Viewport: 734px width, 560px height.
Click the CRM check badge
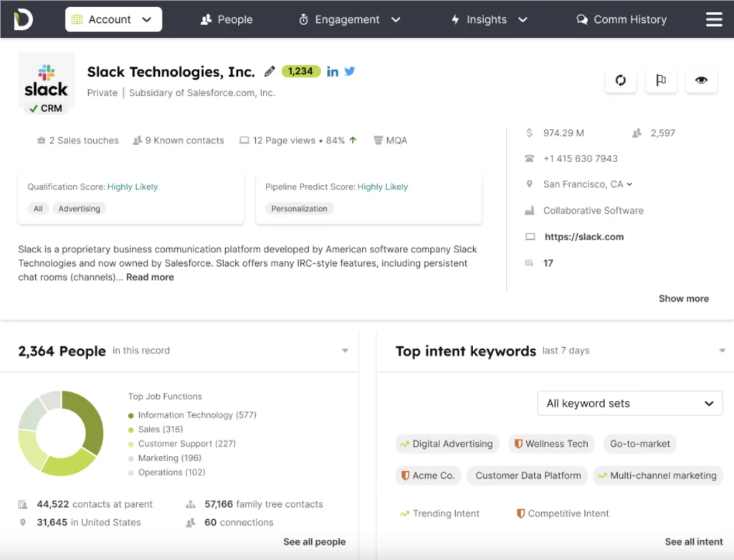pos(45,108)
